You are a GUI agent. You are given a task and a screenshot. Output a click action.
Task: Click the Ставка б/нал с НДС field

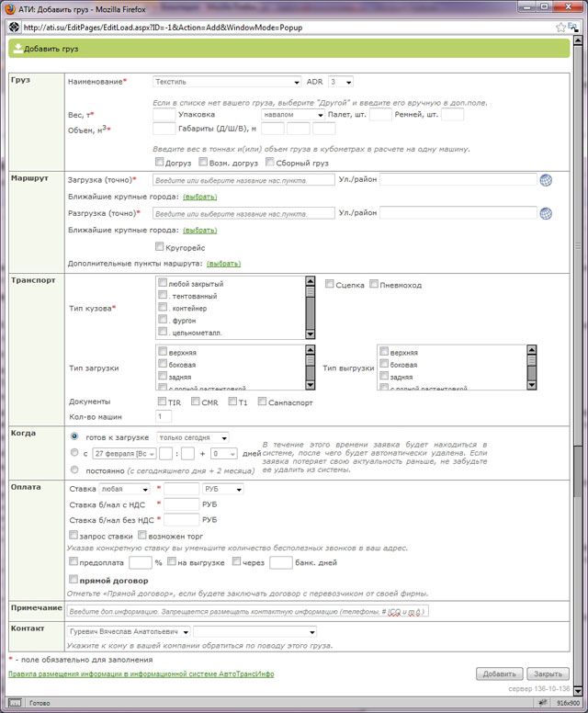click(x=181, y=504)
